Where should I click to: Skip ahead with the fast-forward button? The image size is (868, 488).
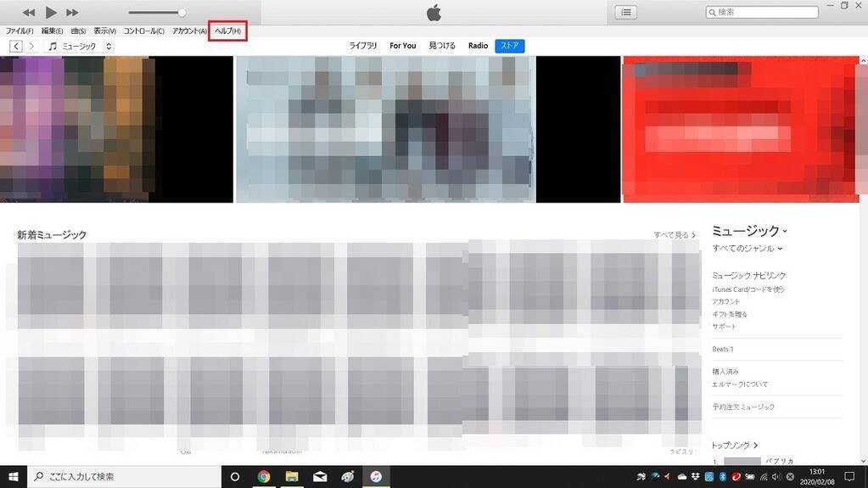tap(72, 12)
